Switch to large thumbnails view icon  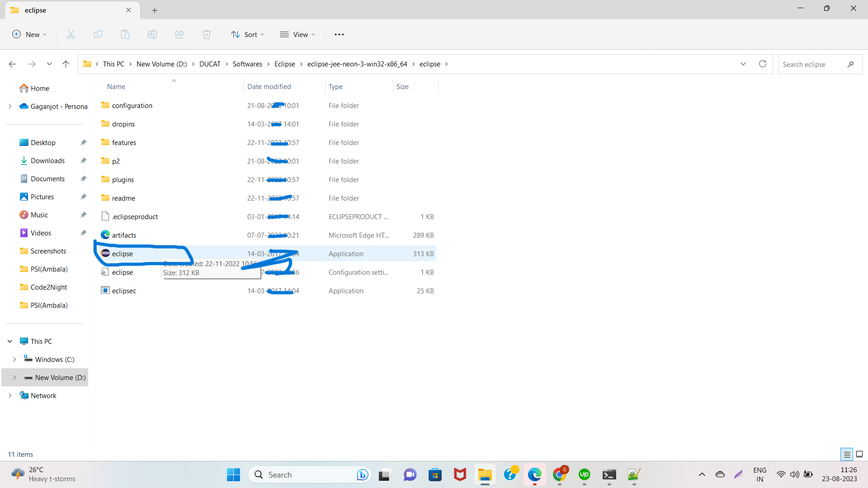859,454
